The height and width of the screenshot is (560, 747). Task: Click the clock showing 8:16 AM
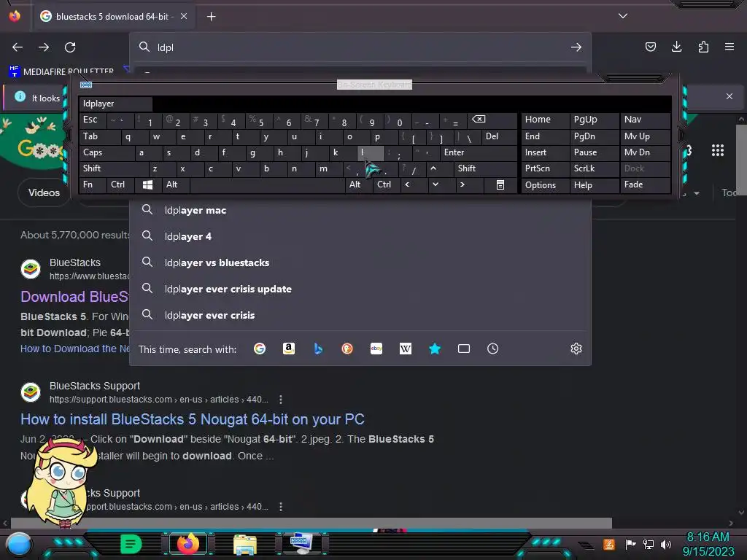(x=708, y=537)
